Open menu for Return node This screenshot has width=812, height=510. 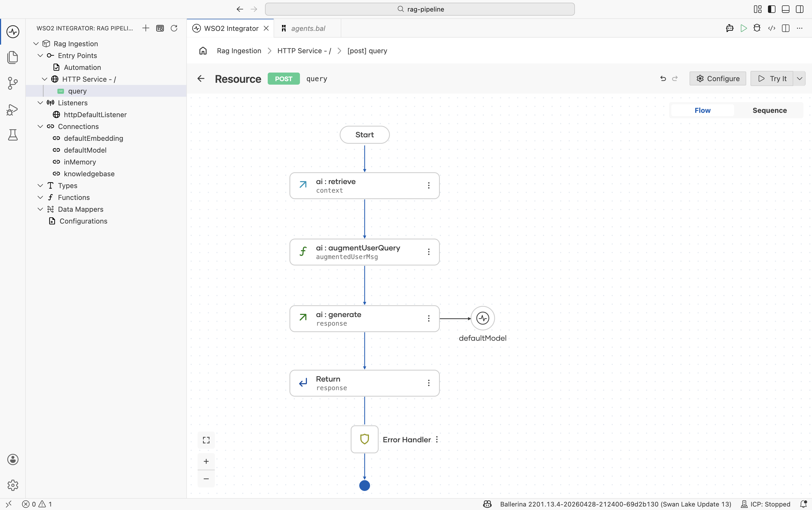(x=429, y=383)
